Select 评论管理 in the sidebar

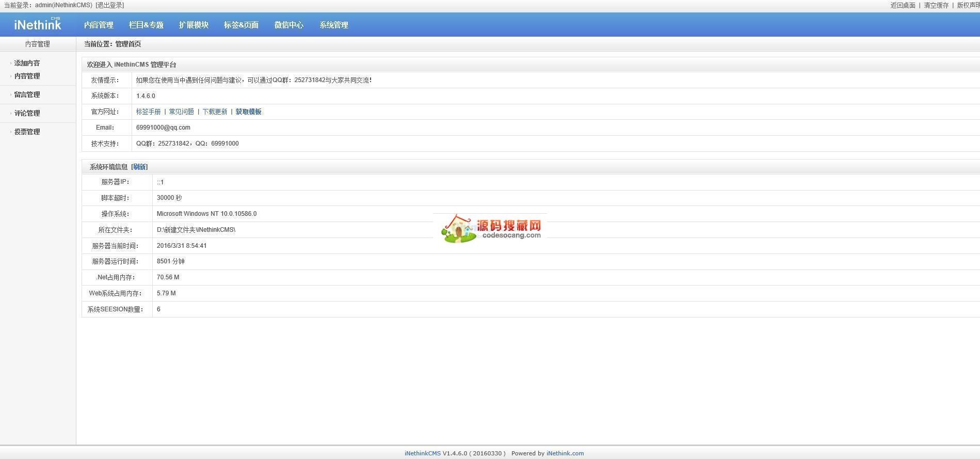[x=27, y=113]
